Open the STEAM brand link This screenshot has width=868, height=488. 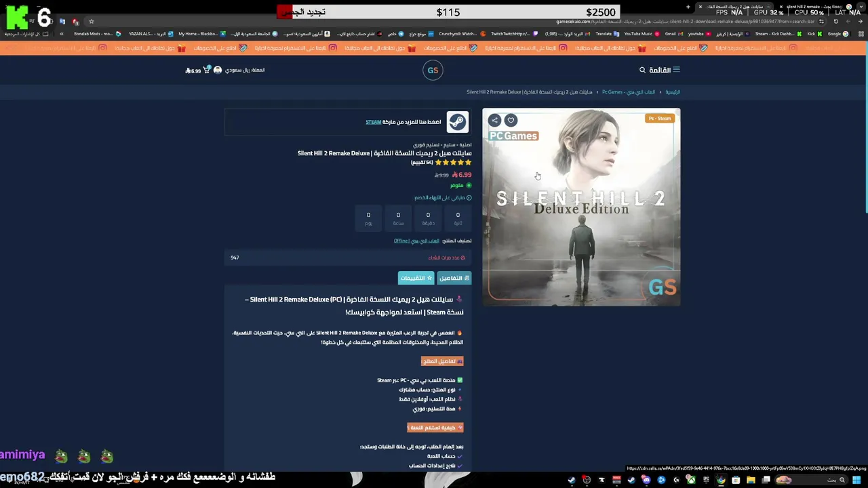[373, 122]
